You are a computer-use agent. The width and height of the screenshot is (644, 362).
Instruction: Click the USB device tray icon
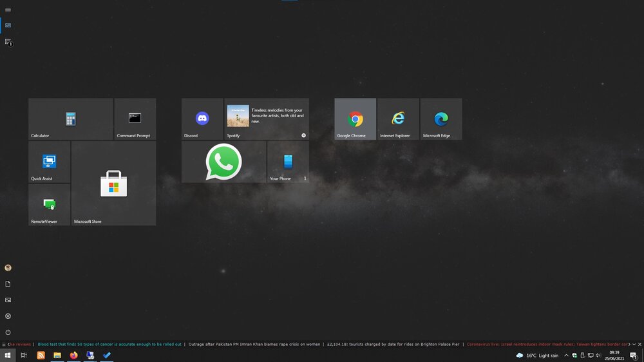pos(582,356)
